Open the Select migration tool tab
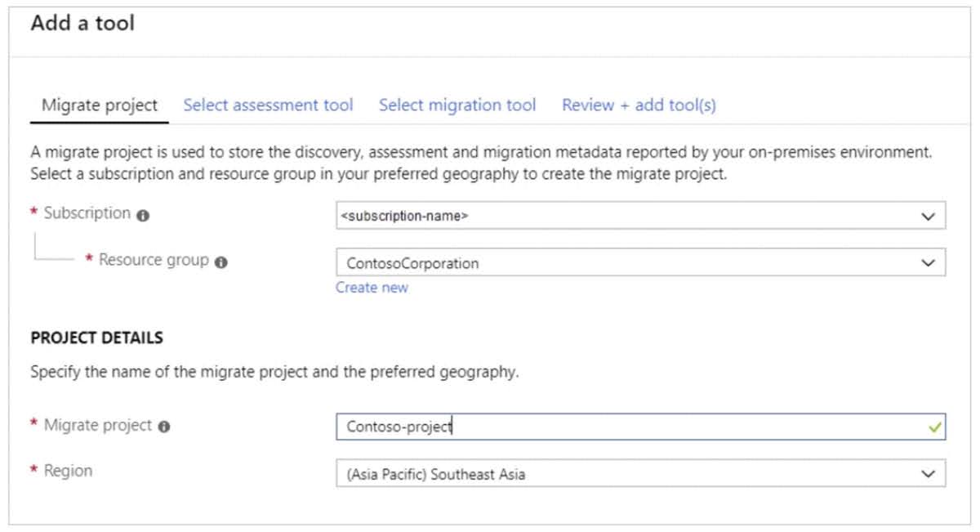Image resolution: width=980 pixels, height=532 pixels. point(457,105)
